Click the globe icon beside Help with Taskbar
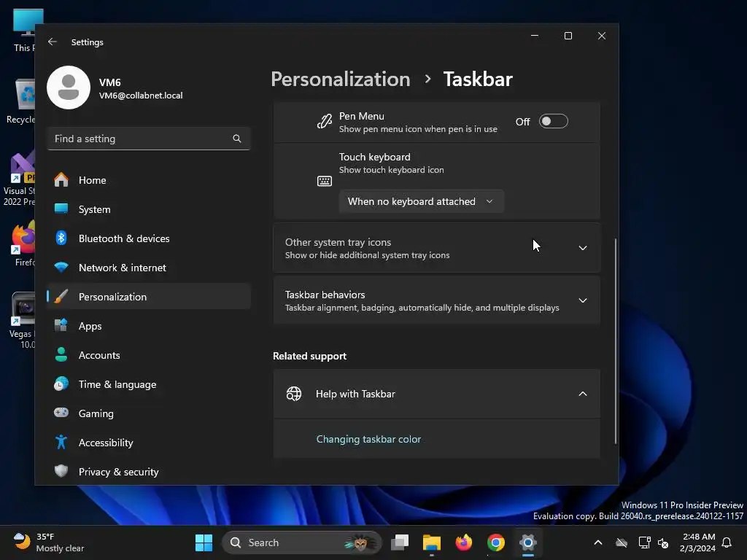 [294, 394]
